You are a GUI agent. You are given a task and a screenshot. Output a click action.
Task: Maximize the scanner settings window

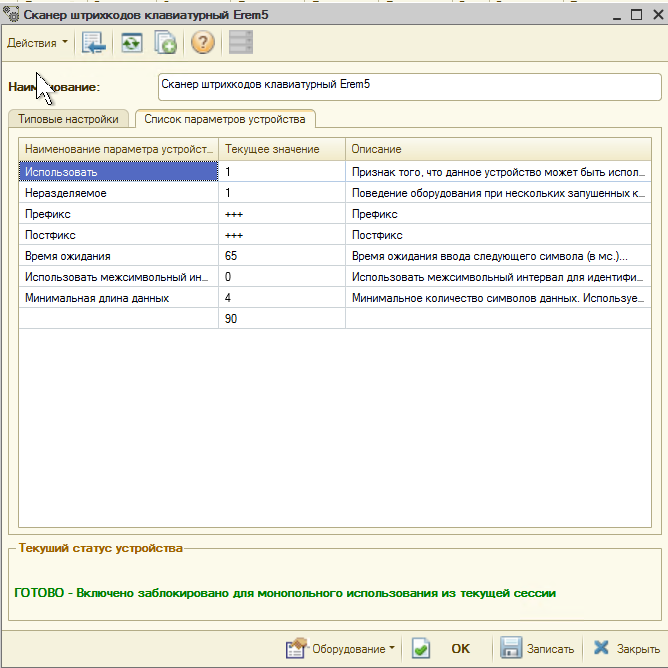click(636, 14)
